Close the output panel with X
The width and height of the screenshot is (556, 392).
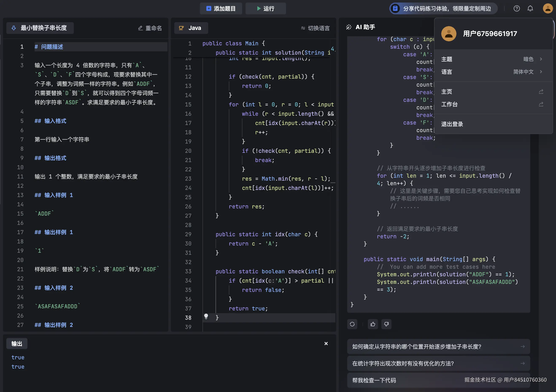coord(326,344)
